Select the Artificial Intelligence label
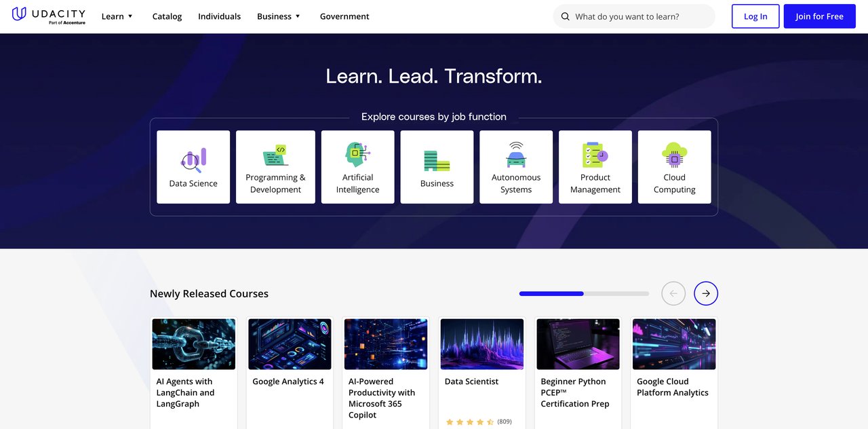868x429 pixels. [357, 183]
